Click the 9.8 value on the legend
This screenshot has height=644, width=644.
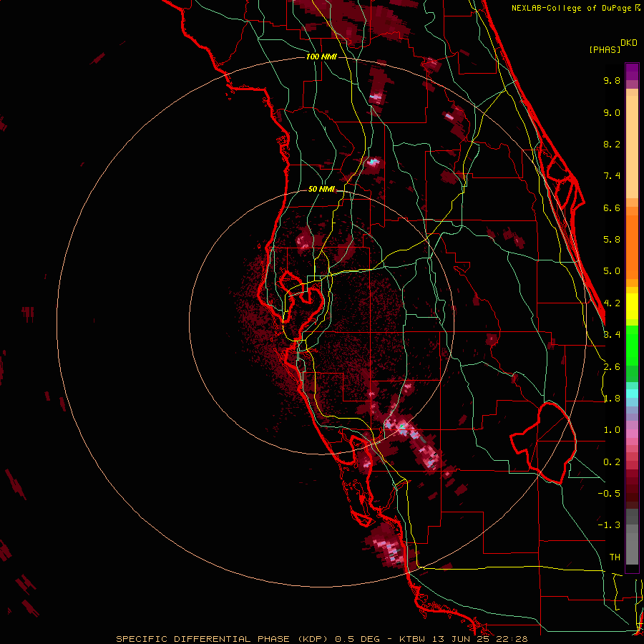click(612, 80)
